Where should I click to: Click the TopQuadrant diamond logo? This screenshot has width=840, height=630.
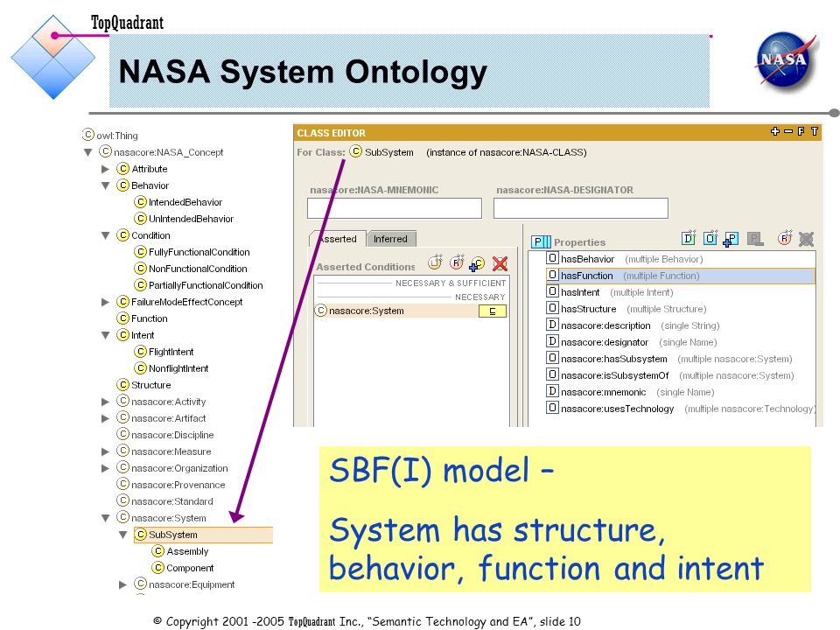52,58
